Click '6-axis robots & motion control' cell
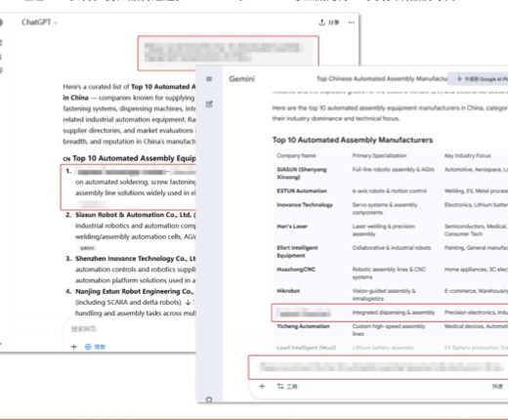Image resolution: width=508 pixels, height=420 pixels. (x=389, y=190)
